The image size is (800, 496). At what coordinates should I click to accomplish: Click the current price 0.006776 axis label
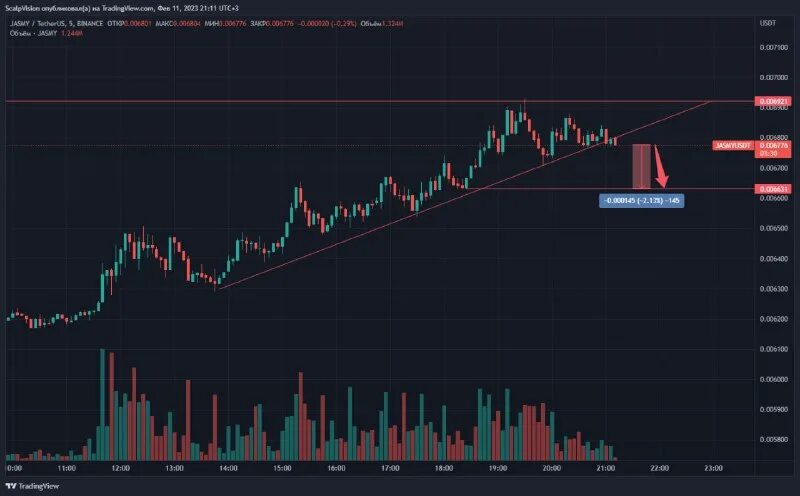tap(773, 145)
